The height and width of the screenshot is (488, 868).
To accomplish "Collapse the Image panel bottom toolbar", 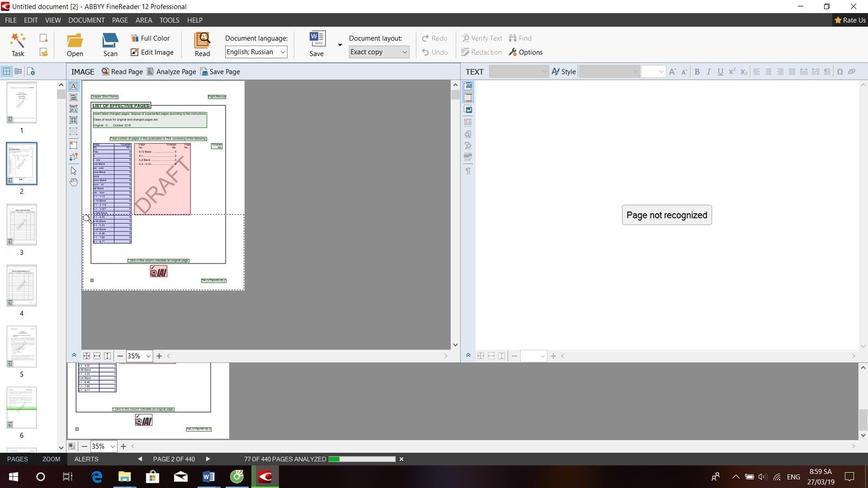I will click(x=74, y=356).
